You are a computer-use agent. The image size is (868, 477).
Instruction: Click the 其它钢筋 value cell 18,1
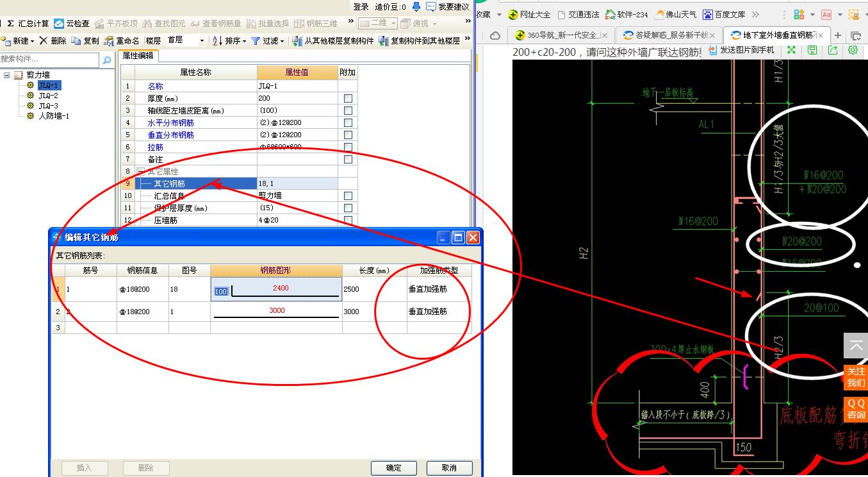(x=297, y=184)
